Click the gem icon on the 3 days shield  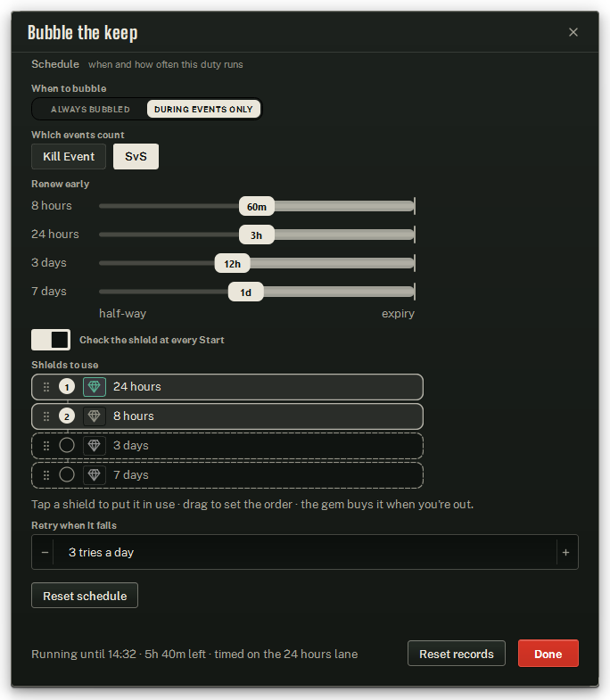point(95,446)
